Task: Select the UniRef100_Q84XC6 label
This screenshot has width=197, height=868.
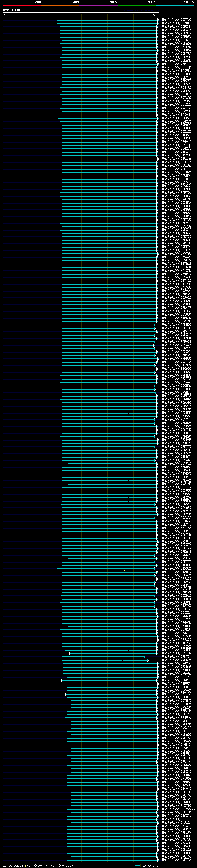Action: pyautogui.click(x=177, y=122)
